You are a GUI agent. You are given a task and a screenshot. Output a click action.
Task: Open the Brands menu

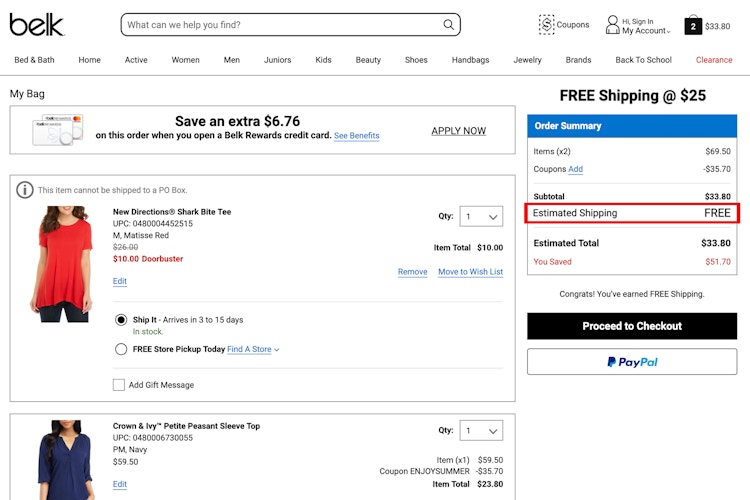[578, 60]
